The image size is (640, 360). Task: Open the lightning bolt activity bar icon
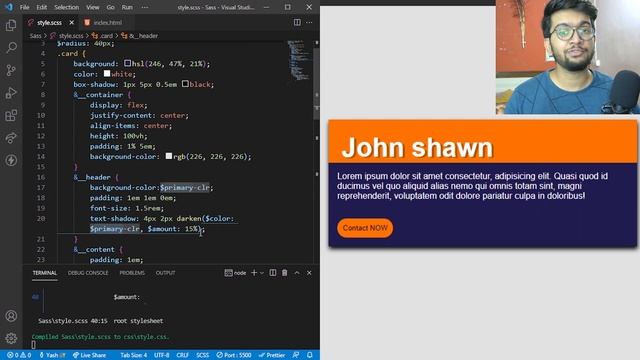(11, 160)
